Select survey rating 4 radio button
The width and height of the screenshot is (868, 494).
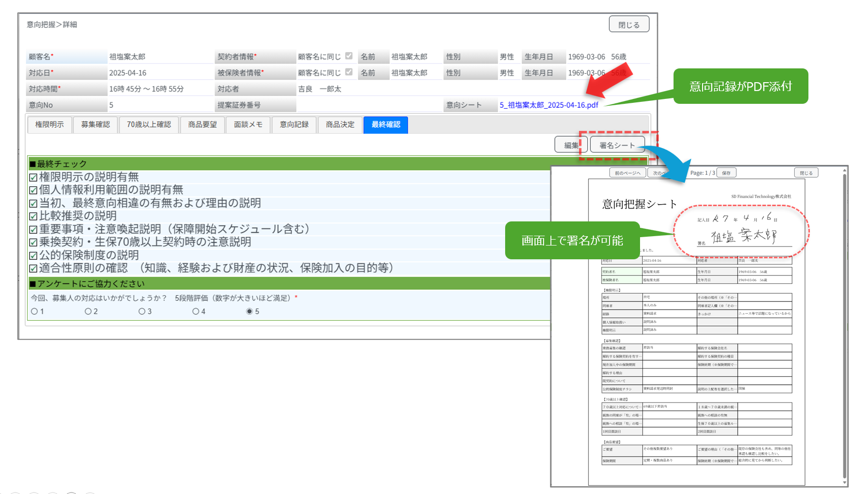pos(195,311)
